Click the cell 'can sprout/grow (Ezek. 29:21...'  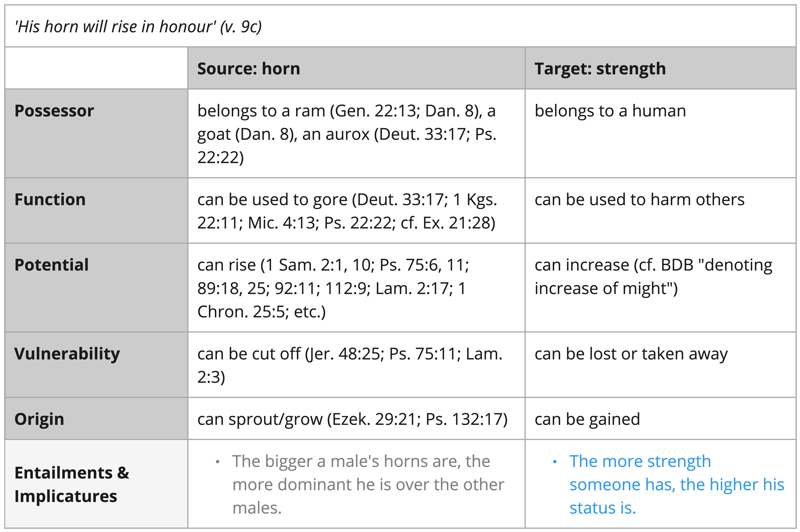[x=356, y=419]
